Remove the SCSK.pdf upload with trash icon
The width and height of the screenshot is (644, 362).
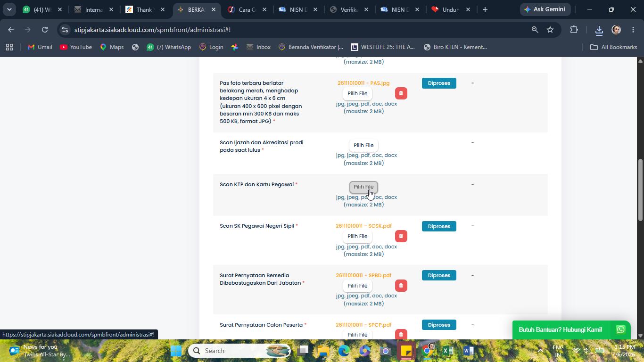click(x=401, y=236)
